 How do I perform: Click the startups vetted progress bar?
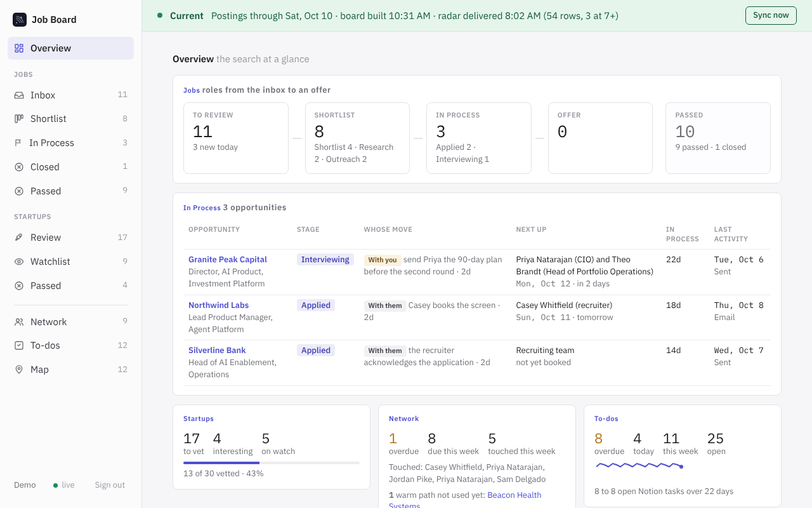(x=272, y=463)
